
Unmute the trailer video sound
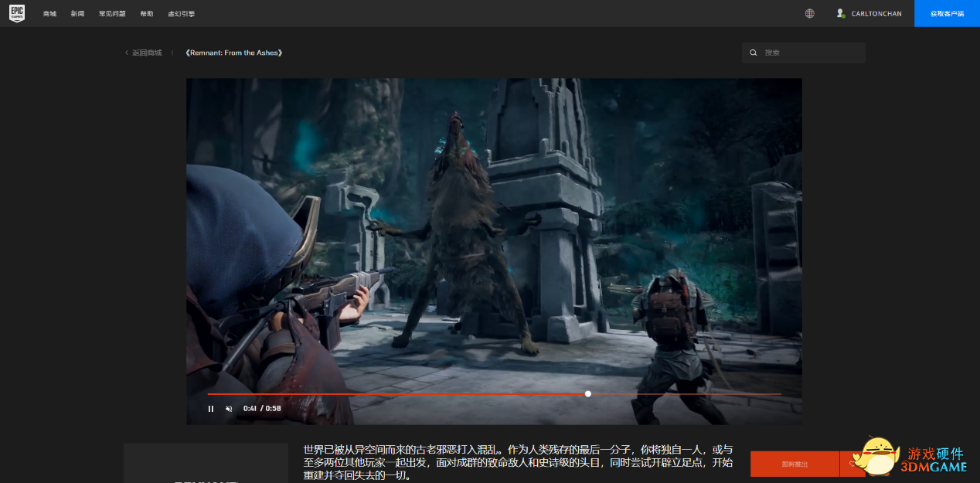click(229, 409)
